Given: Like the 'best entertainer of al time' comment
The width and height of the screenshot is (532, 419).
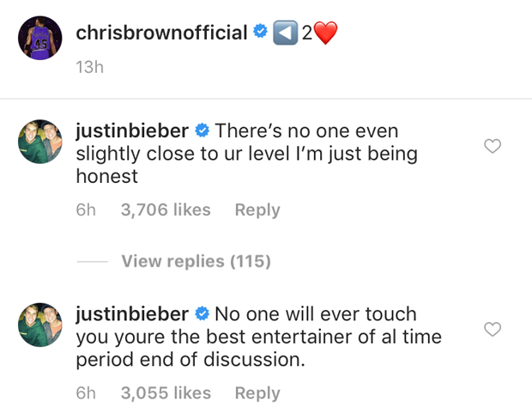Looking at the screenshot, I should 493,329.
